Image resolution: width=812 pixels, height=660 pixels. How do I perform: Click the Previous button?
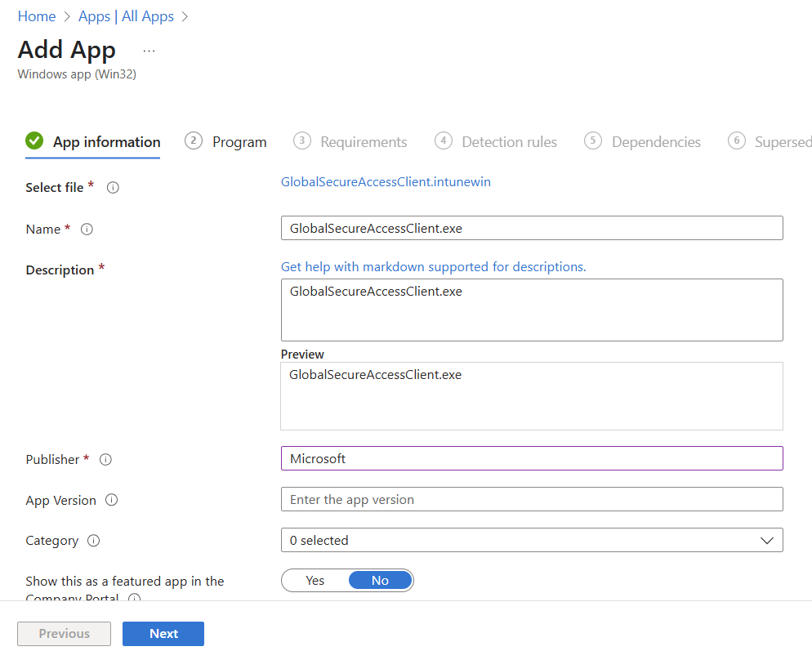[x=65, y=634]
